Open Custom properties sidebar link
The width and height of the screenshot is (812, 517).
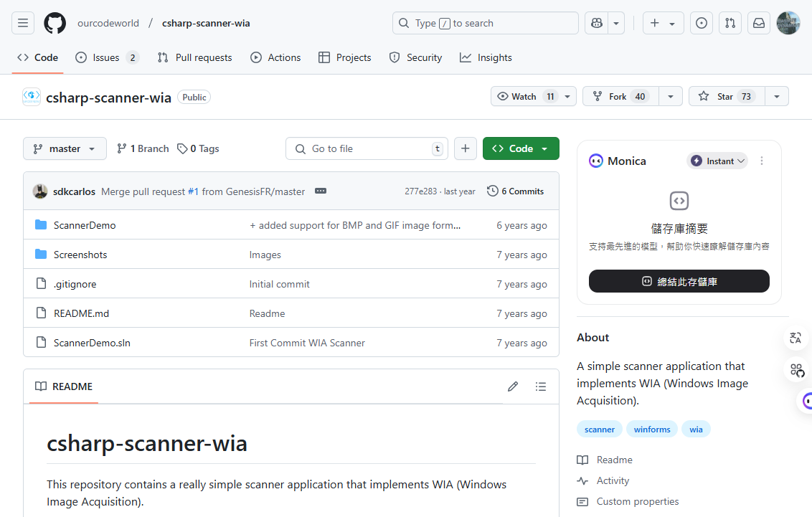click(x=638, y=501)
